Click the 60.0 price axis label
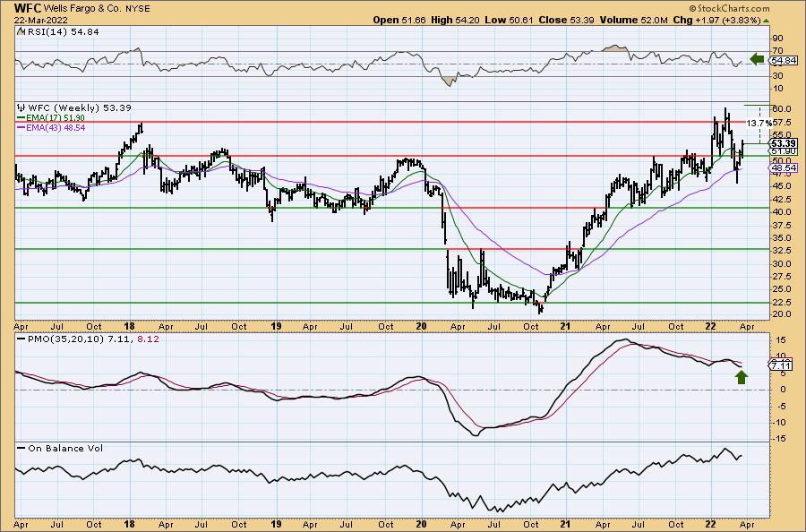Viewport: 806px width, 532px height. tap(781, 109)
